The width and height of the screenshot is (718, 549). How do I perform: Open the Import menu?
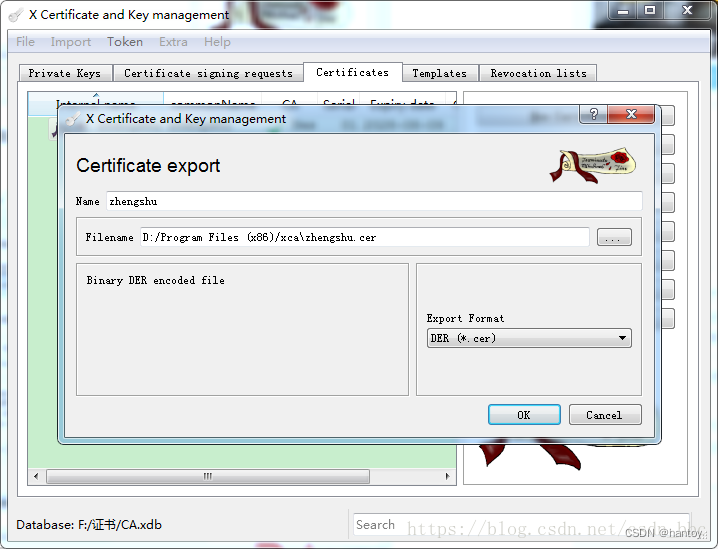click(71, 42)
